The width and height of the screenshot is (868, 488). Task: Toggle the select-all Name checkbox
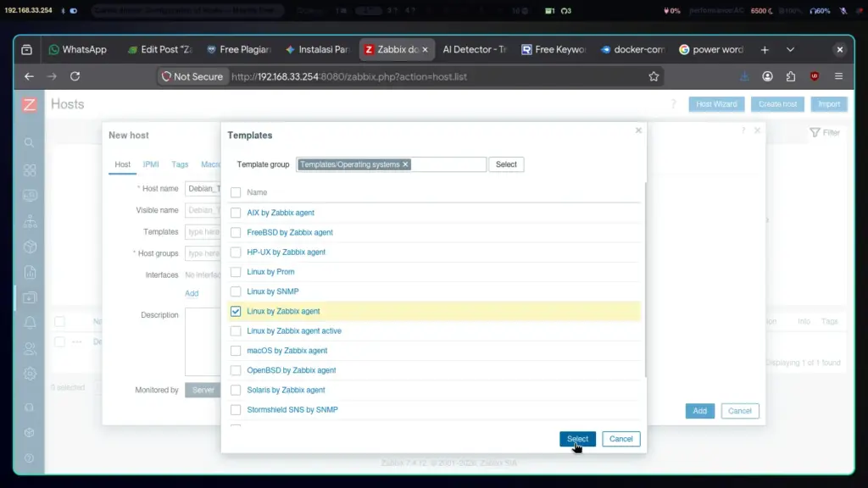[236, 192]
